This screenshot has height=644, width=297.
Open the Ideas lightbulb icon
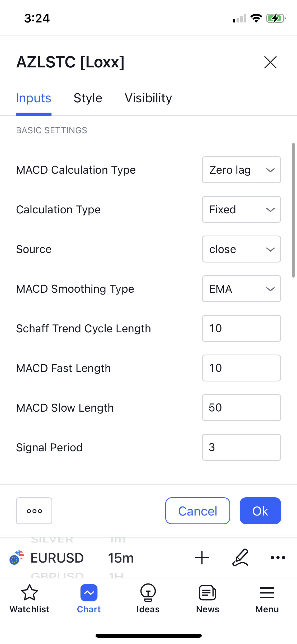tap(148, 592)
